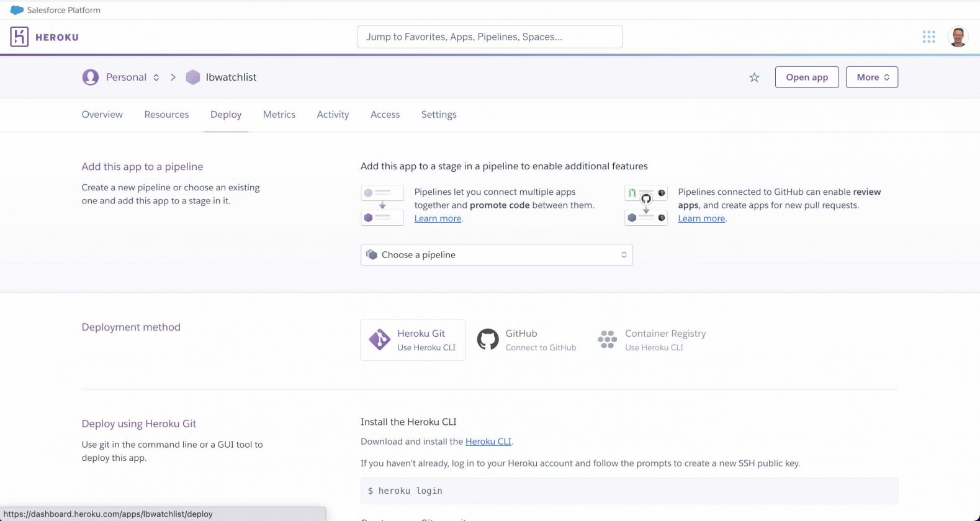
Task: Open the user profile avatar menu
Action: coord(958,37)
